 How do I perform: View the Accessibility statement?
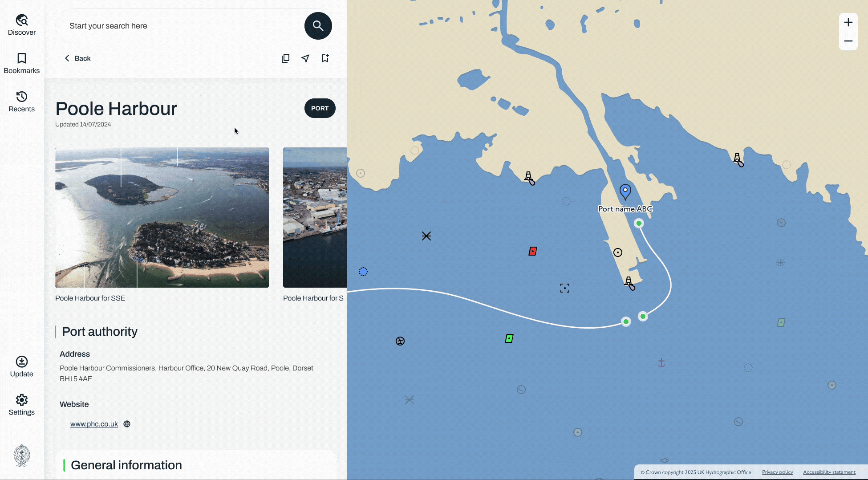829,472
